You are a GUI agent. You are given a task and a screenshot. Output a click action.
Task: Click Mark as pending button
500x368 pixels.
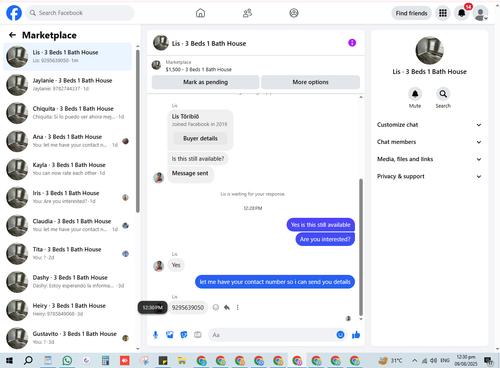coord(205,82)
